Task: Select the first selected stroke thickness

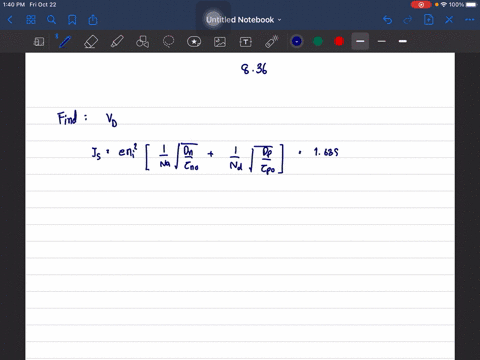Action: point(360,41)
